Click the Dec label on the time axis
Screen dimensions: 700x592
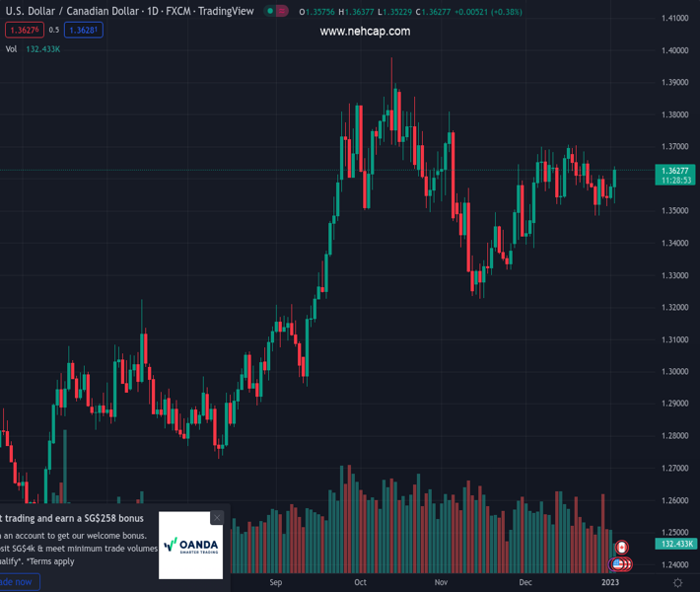pos(525,582)
